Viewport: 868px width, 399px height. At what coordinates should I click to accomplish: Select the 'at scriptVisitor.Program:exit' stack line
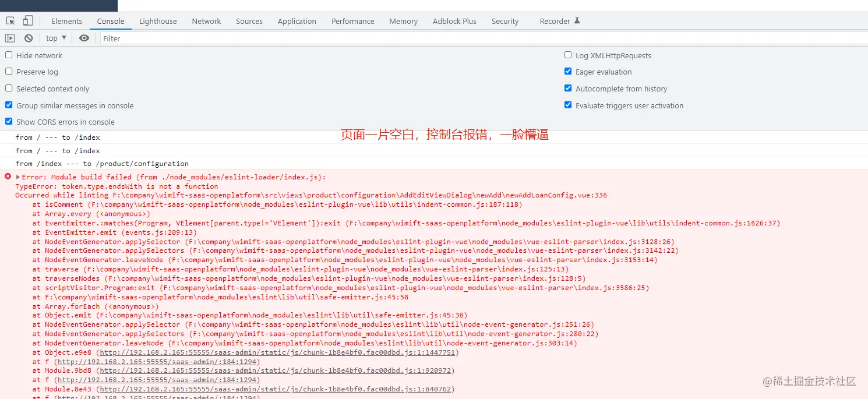[x=341, y=288]
